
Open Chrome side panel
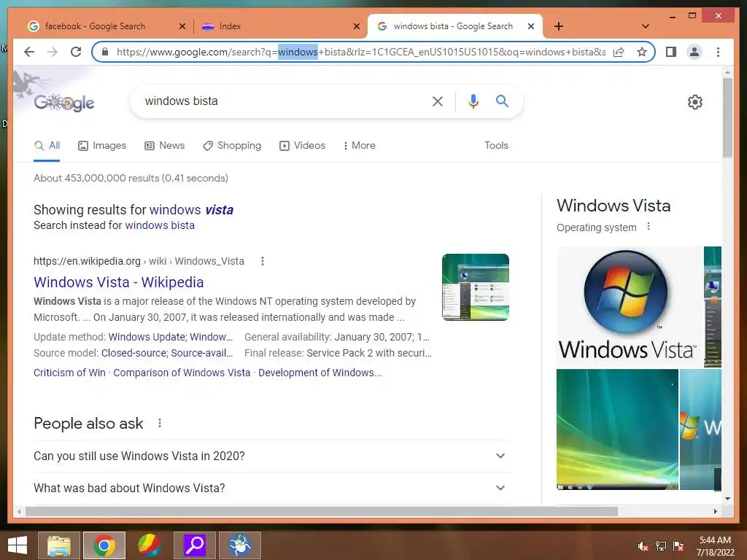pos(671,52)
